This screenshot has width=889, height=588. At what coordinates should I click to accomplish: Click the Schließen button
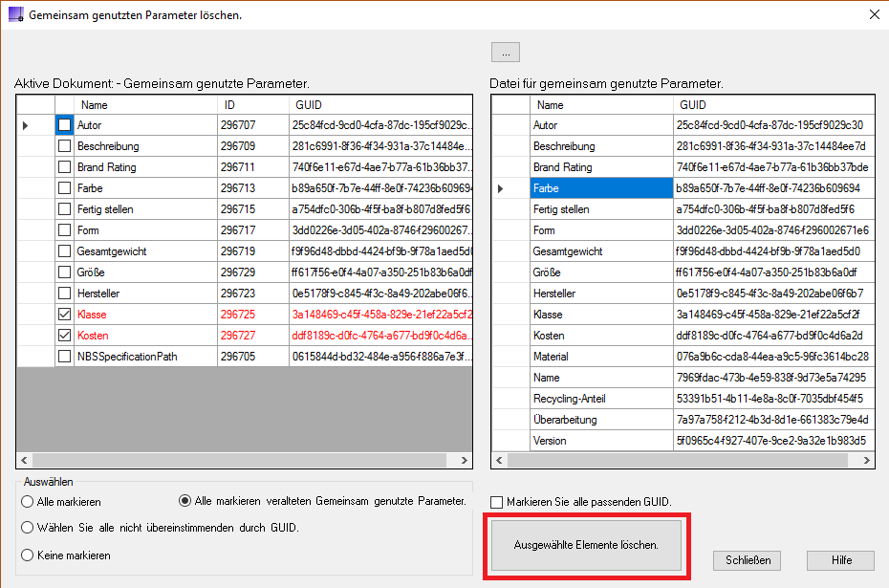point(747,560)
